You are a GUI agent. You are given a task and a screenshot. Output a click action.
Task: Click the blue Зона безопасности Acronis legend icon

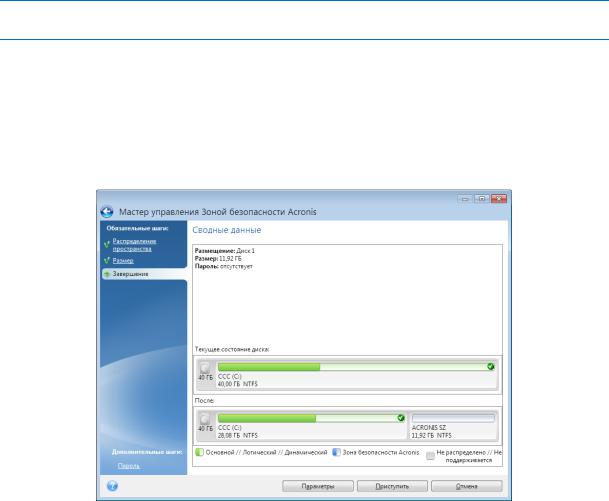pos(336,452)
